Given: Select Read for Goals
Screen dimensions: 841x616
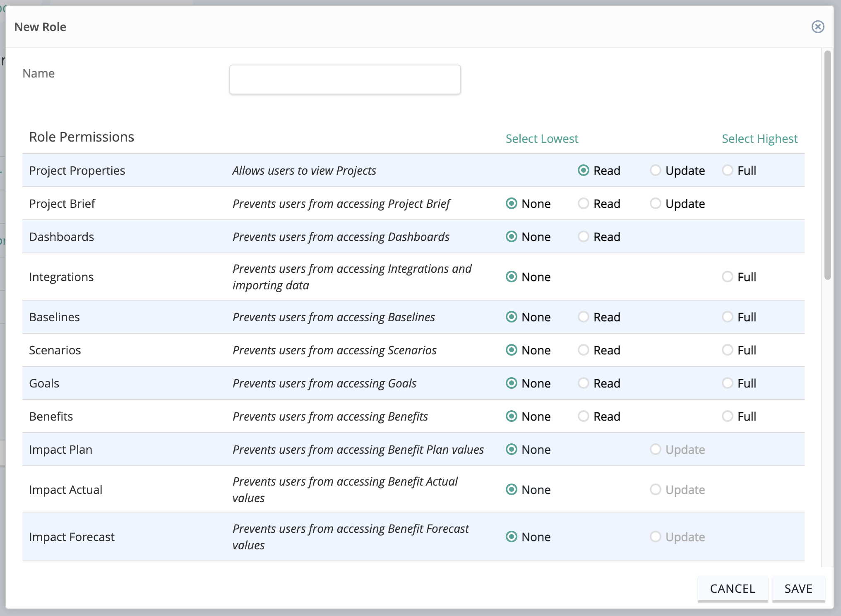Looking at the screenshot, I should coord(584,383).
